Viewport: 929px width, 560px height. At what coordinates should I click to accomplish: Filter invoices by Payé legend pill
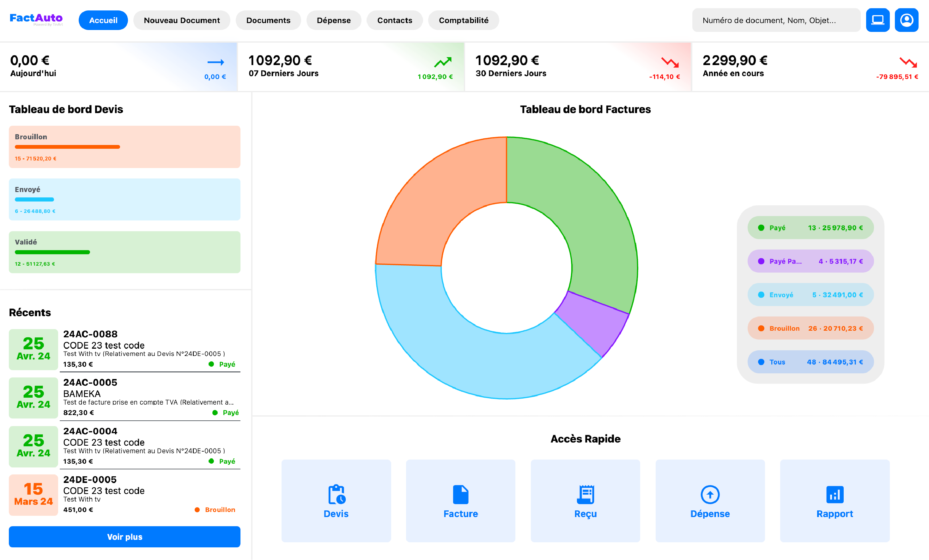tap(811, 228)
